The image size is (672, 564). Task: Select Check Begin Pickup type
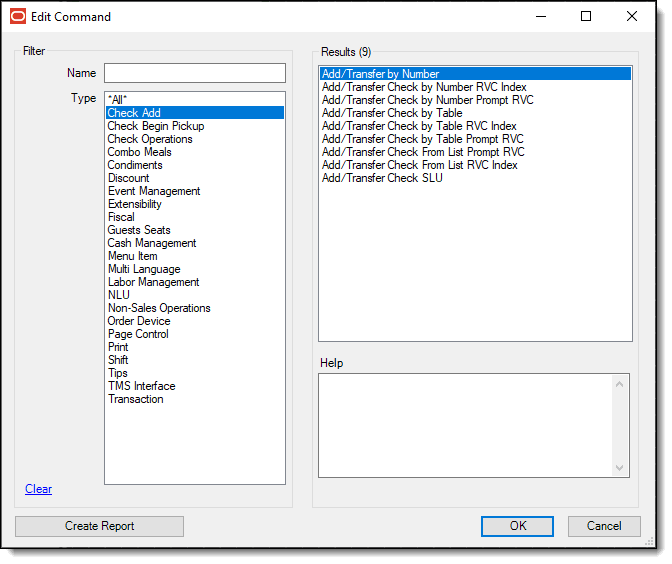155,126
